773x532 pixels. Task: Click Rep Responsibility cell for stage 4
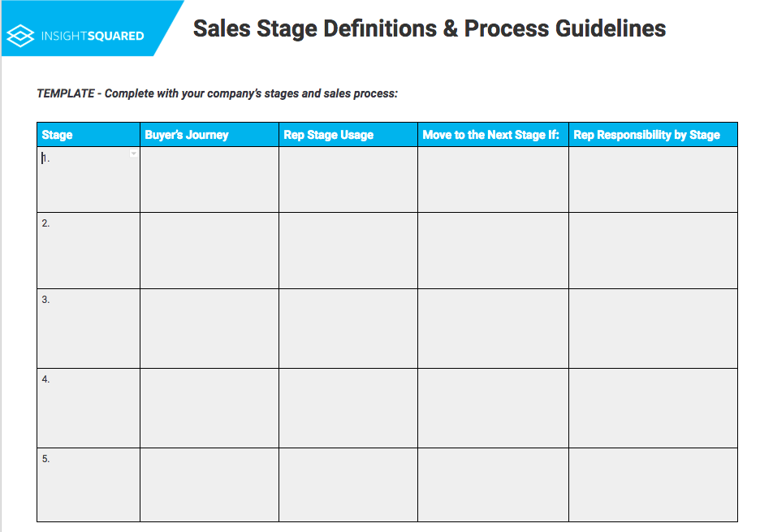(x=653, y=409)
